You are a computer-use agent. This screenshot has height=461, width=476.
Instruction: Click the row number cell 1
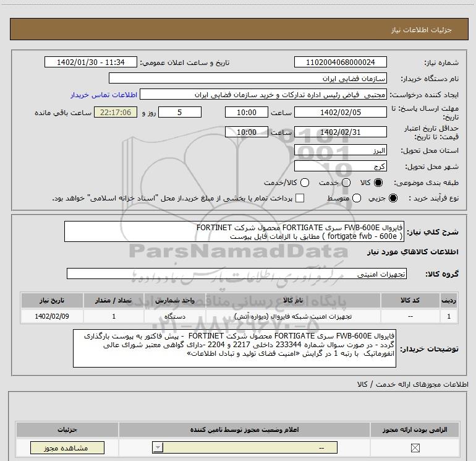(x=449, y=316)
